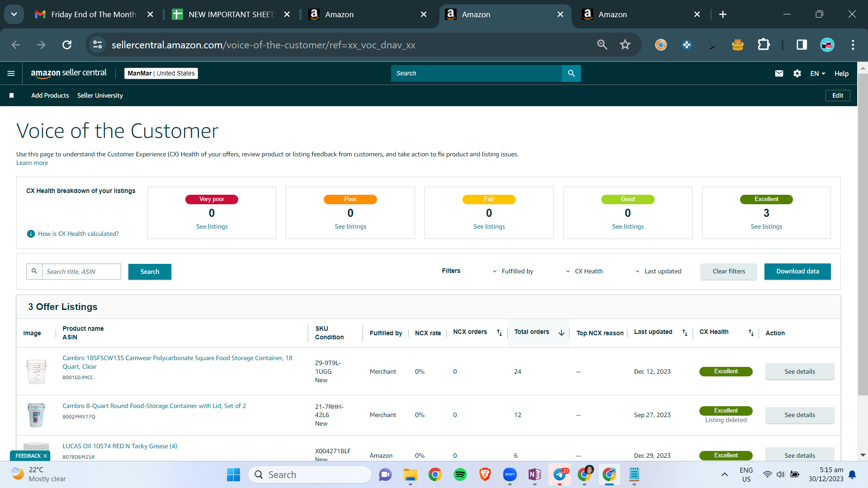Expand the Last updated filter dropdown
The height and width of the screenshot is (488, 868).
(658, 271)
